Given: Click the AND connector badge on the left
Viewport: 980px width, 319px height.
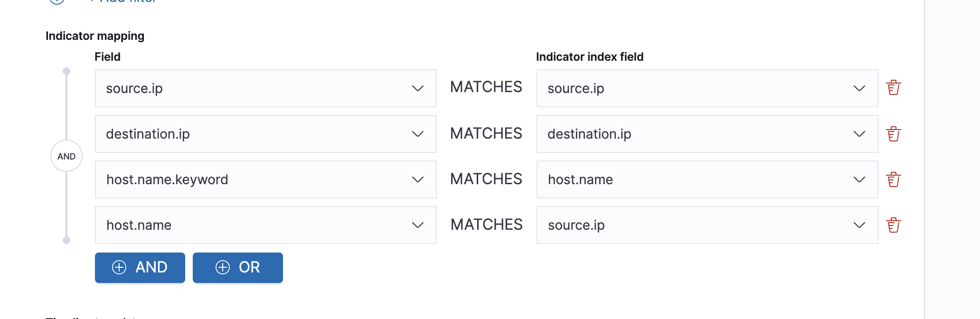Looking at the screenshot, I should click(x=66, y=156).
